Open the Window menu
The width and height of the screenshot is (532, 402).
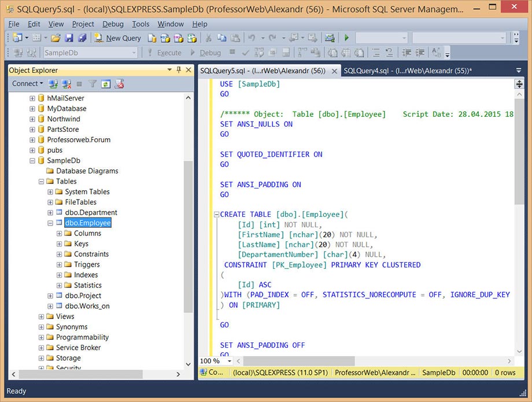click(171, 24)
